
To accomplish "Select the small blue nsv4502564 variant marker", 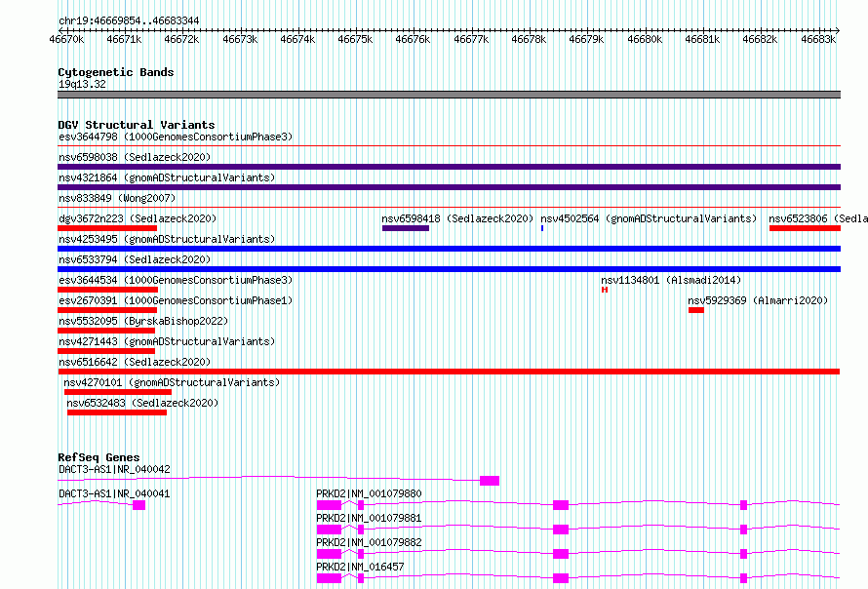I will 542,228.
